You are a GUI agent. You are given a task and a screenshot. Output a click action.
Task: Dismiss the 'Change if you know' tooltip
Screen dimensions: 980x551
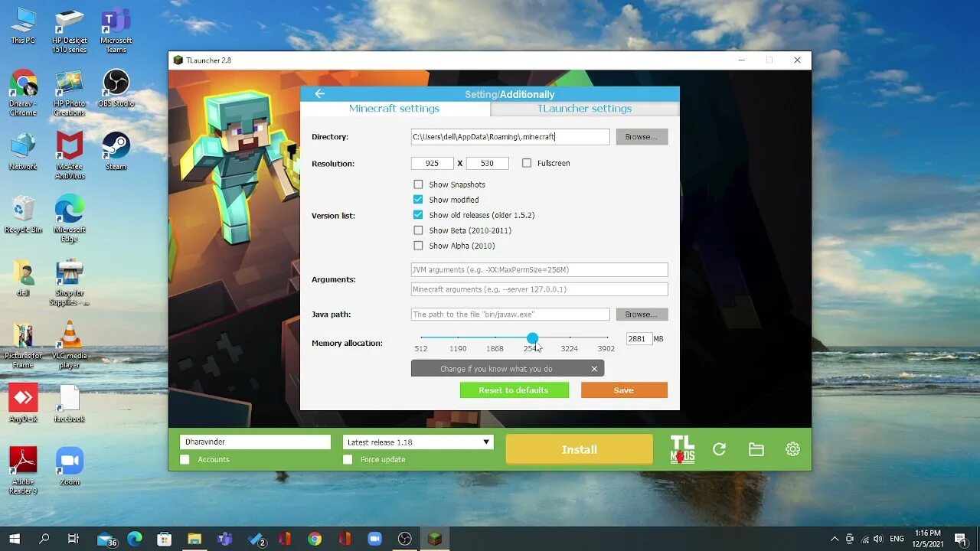coord(594,369)
